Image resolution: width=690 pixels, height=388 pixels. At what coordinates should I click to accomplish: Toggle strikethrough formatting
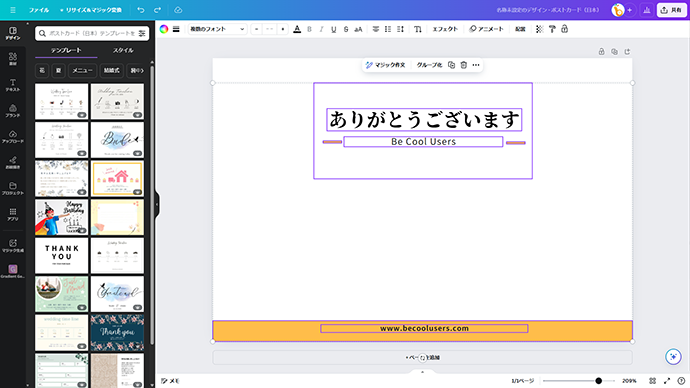tap(346, 29)
